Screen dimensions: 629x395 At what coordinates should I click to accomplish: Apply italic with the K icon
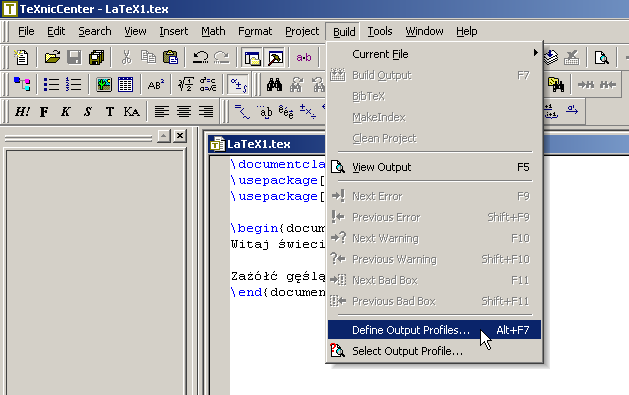[x=66, y=111]
